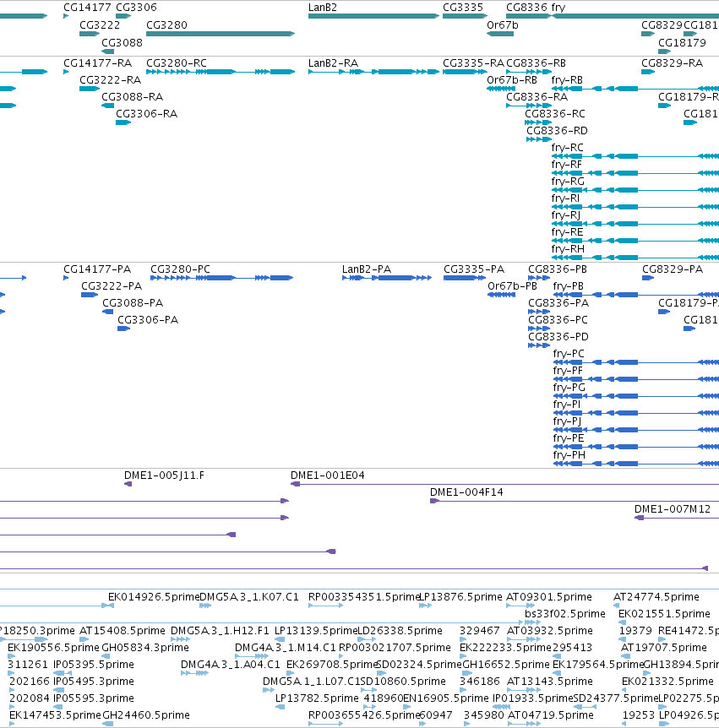Open EST AT09301.5prime
Viewport: 719px width, 728px height.
pos(549,597)
